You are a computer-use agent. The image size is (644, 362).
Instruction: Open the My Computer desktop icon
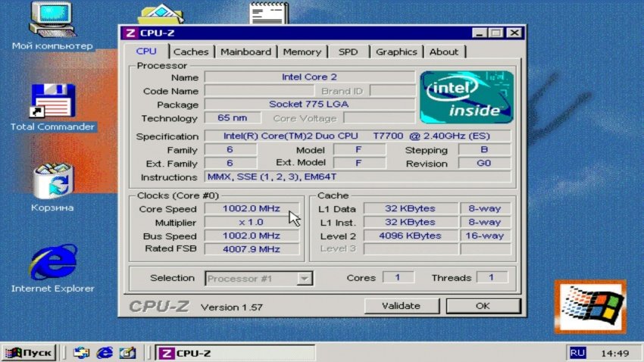(x=52, y=20)
